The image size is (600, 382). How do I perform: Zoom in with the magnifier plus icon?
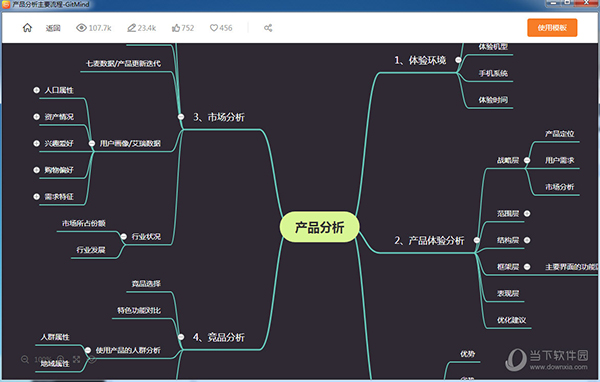coord(60,359)
